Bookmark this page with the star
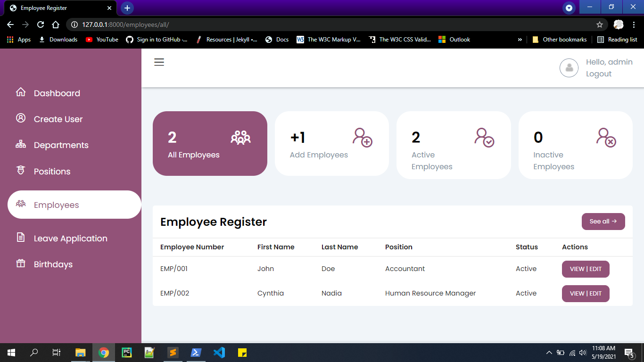Viewport: 644px width, 362px height. 599,24
